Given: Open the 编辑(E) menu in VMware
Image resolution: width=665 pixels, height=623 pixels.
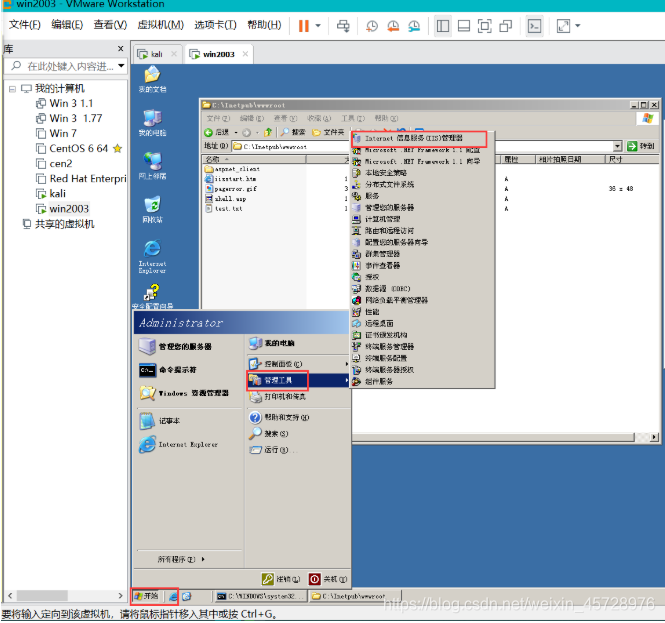Looking at the screenshot, I should click(67, 25).
